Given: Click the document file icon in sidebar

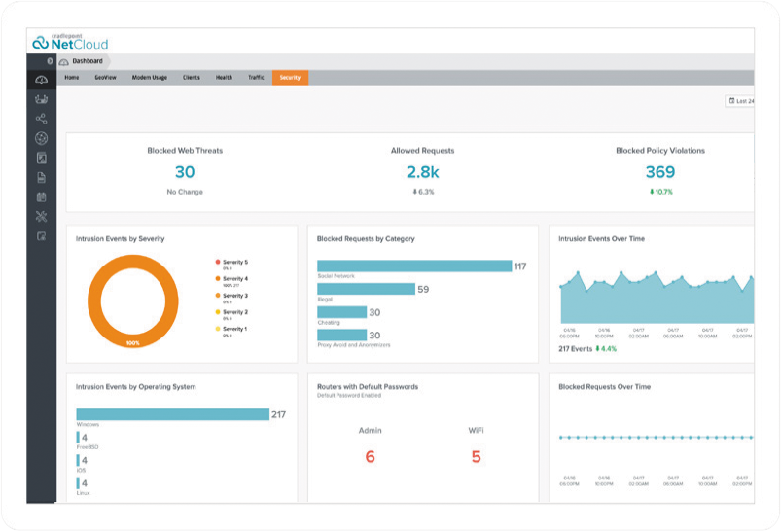Looking at the screenshot, I should tap(41, 177).
